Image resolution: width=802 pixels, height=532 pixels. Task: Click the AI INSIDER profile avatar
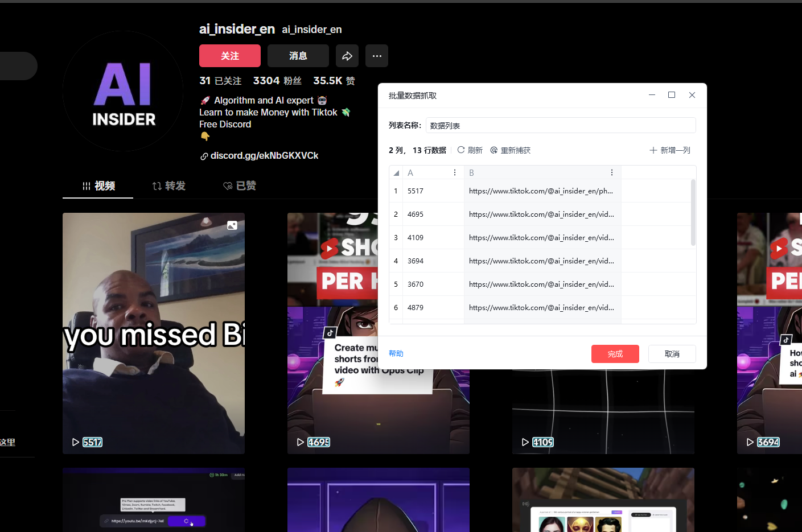click(123, 91)
